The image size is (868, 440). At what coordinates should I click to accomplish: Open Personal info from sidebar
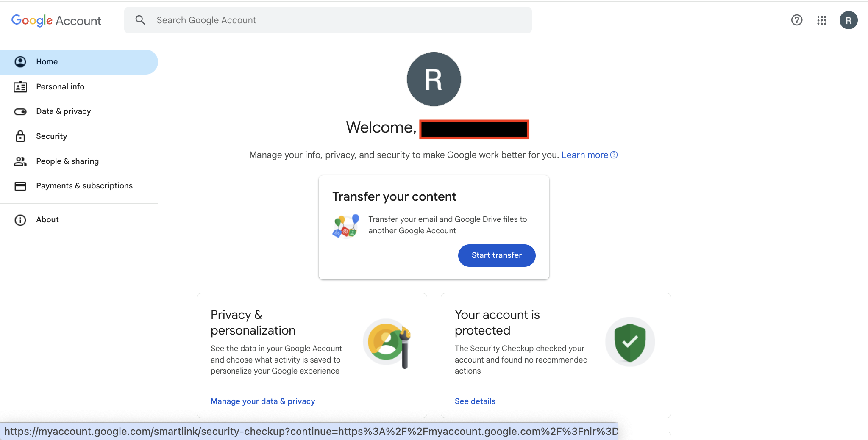click(79, 87)
